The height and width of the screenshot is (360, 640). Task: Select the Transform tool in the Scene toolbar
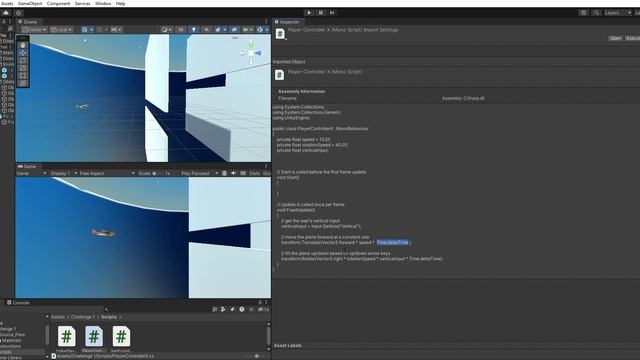point(23,83)
